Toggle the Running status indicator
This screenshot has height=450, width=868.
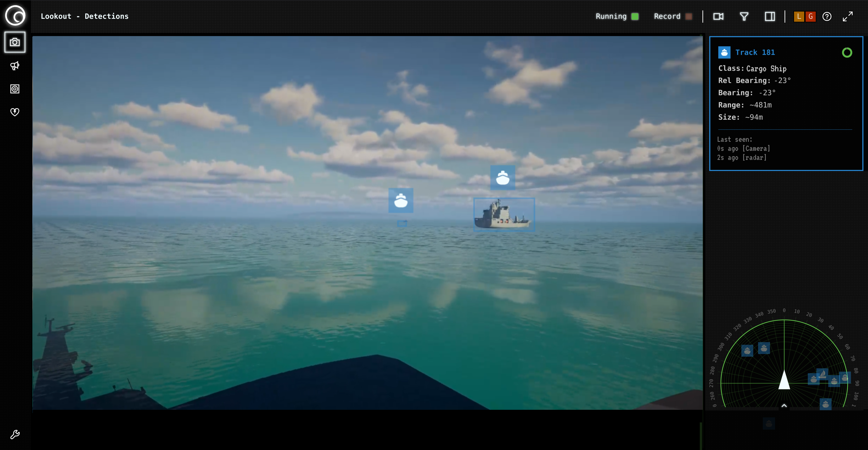pos(635,16)
